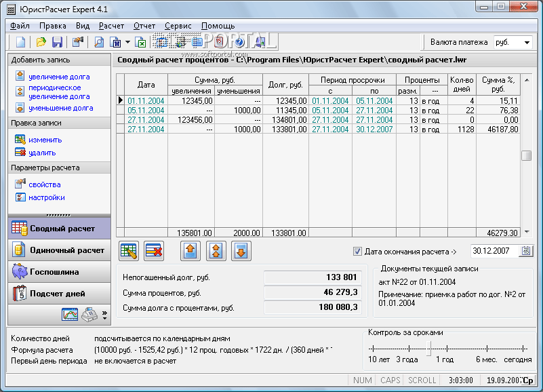Screen dimensions: 543x392
Task: Click the icon beside 'настройки' link
Action: [x=20, y=197]
